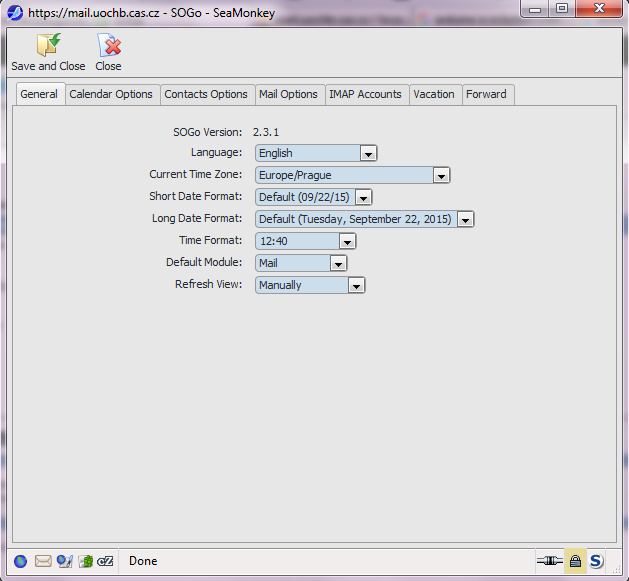This screenshot has width=629, height=581.
Task: Click the security padlock icon in status bar
Action: pyautogui.click(x=575, y=561)
